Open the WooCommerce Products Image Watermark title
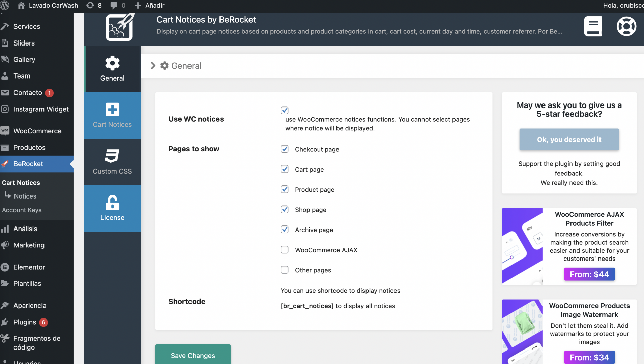Screen dimensions: 644x364 589,310
